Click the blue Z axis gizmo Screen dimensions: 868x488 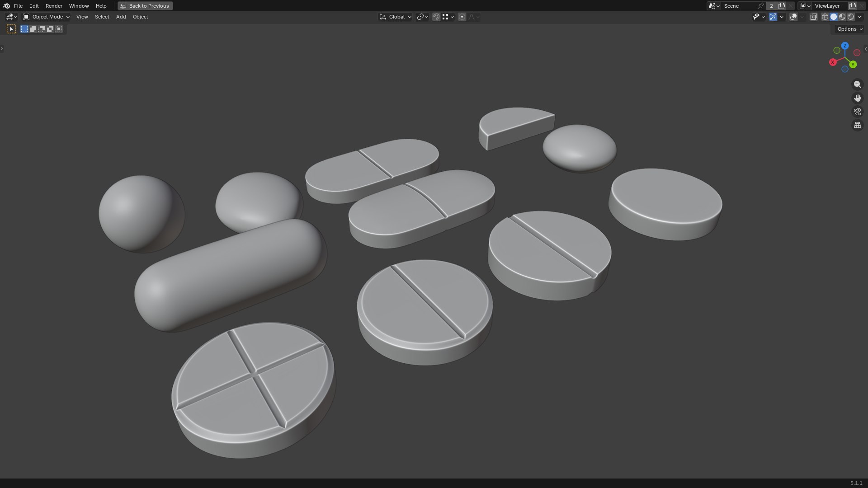[845, 46]
